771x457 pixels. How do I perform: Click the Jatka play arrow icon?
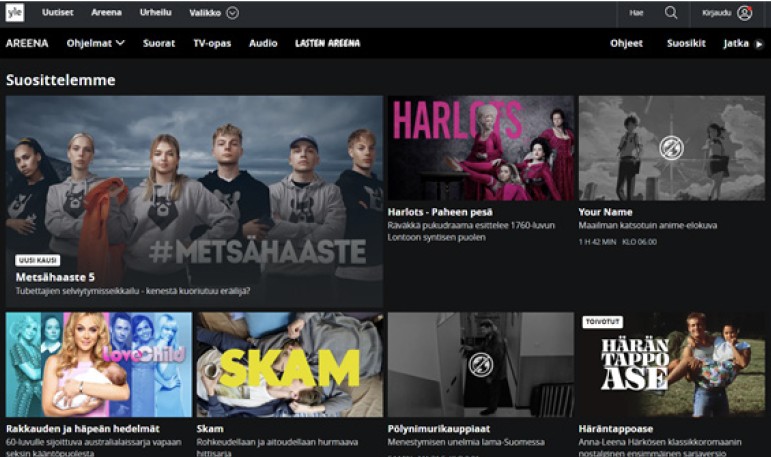point(759,44)
